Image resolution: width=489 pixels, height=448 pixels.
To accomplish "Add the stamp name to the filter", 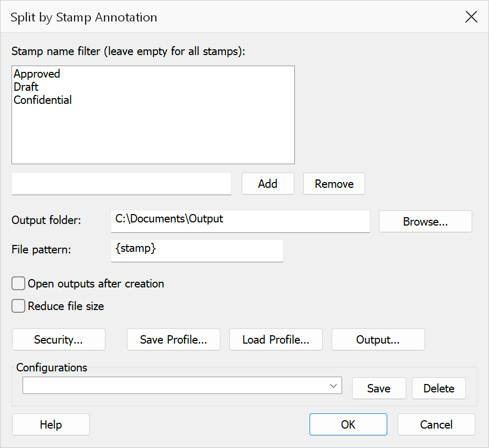I will [268, 184].
